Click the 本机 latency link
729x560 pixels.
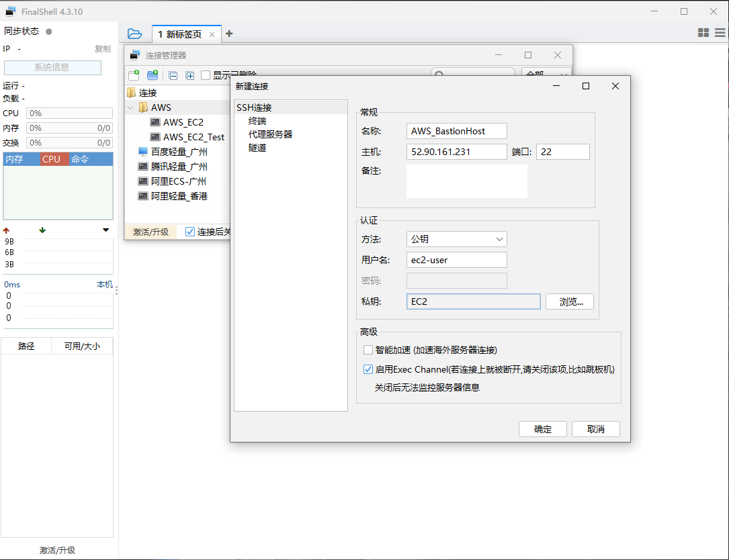104,285
